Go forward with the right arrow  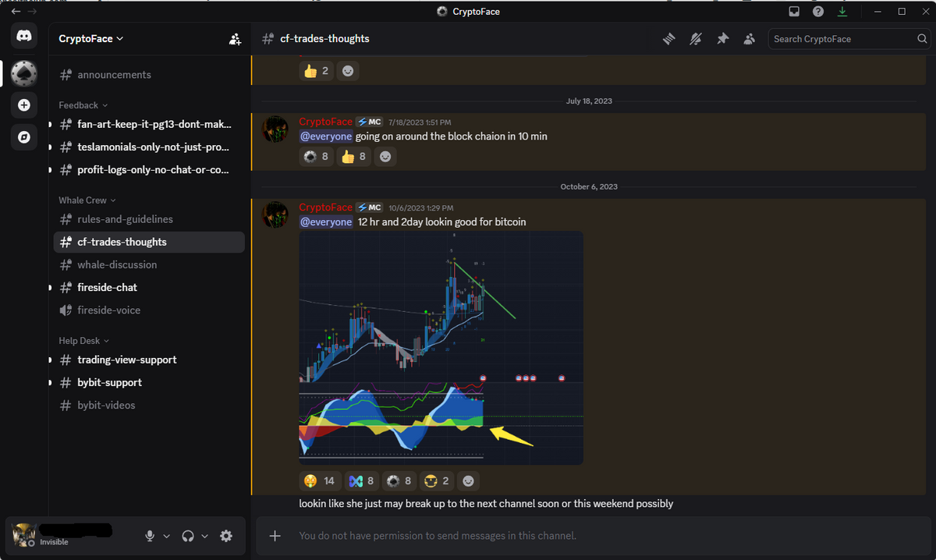[33, 12]
